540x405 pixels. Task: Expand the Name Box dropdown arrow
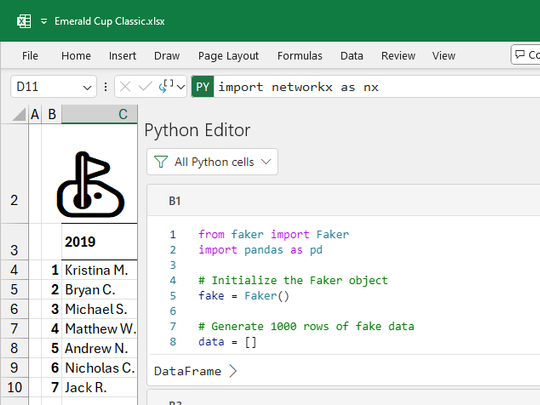click(87, 87)
